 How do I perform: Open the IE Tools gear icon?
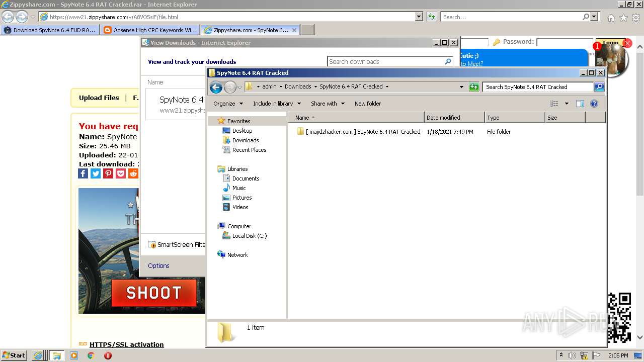636,18
